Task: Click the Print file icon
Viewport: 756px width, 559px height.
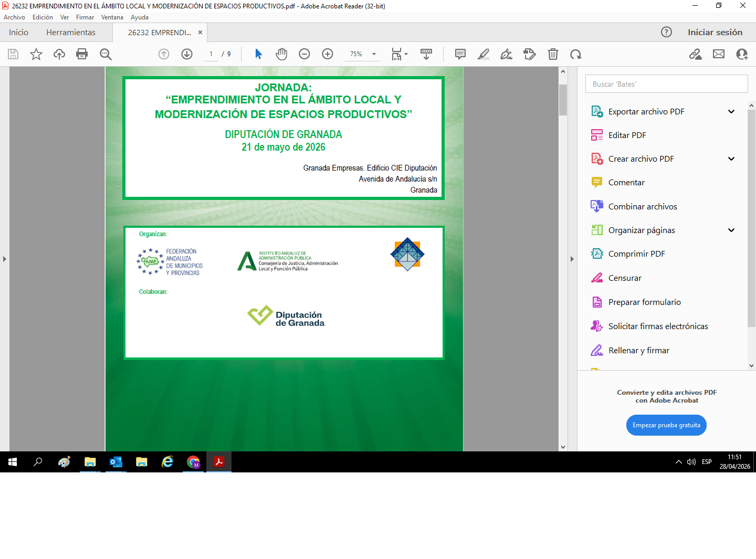Action: [x=82, y=54]
